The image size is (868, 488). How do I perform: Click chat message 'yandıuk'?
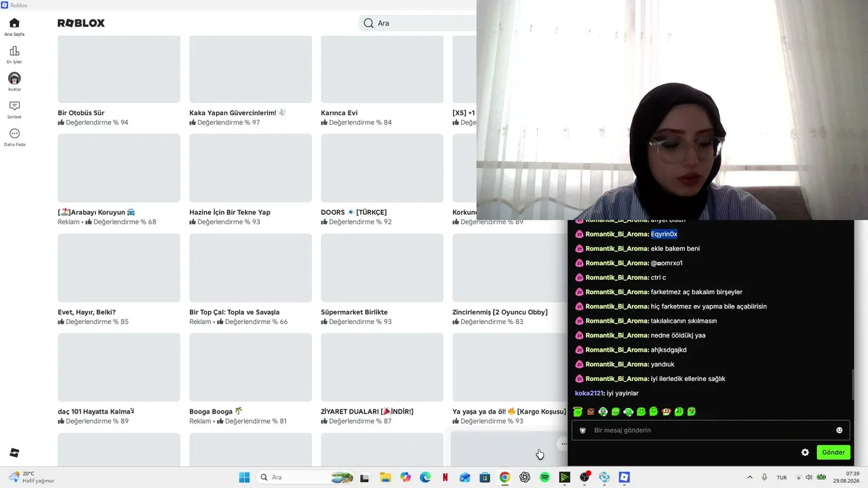(663, 364)
